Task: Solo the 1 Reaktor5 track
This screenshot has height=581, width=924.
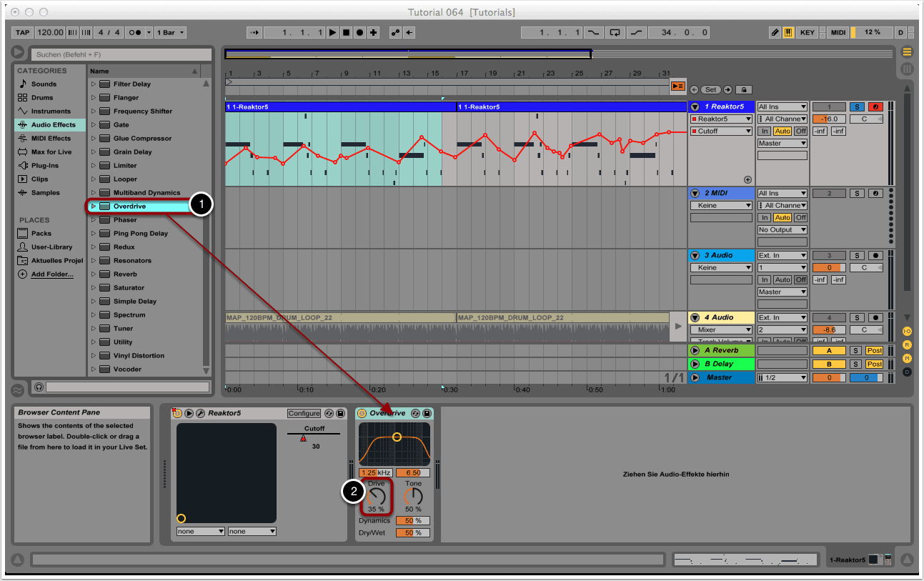Action: tap(856, 107)
